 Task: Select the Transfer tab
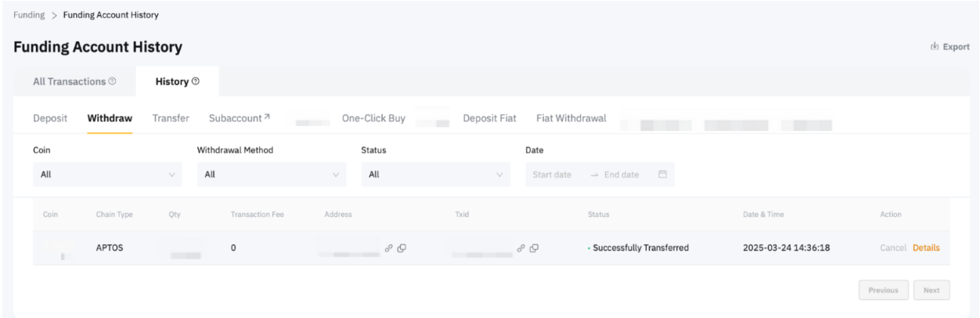click(x=171, y=119)
